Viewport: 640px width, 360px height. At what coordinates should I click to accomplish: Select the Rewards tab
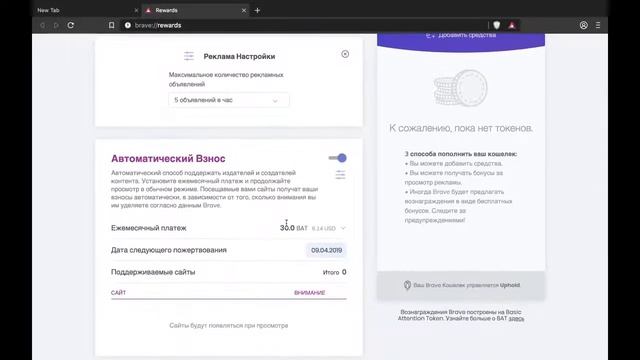tap(195, 11)
